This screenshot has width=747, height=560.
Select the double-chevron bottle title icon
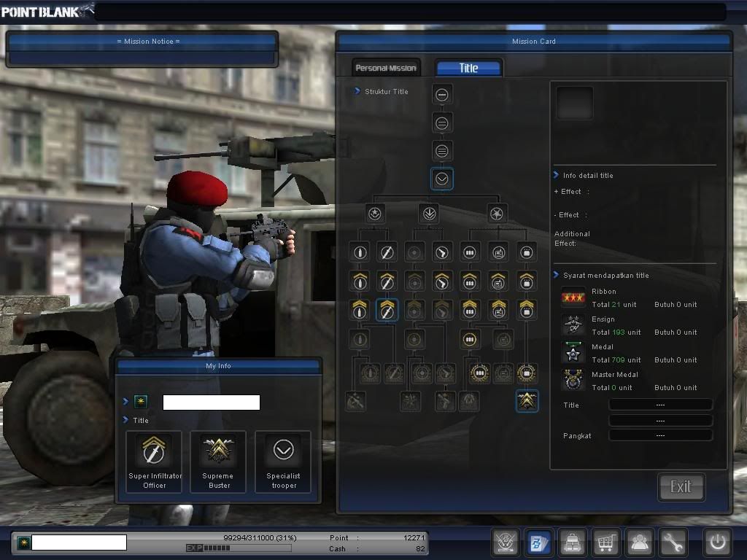tap(360, 310)
